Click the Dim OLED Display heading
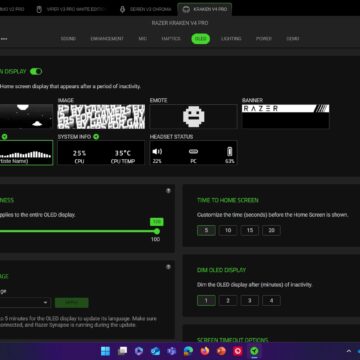This screenshot has height=360, width=360. pyautogui.click(x=221, y=270)
